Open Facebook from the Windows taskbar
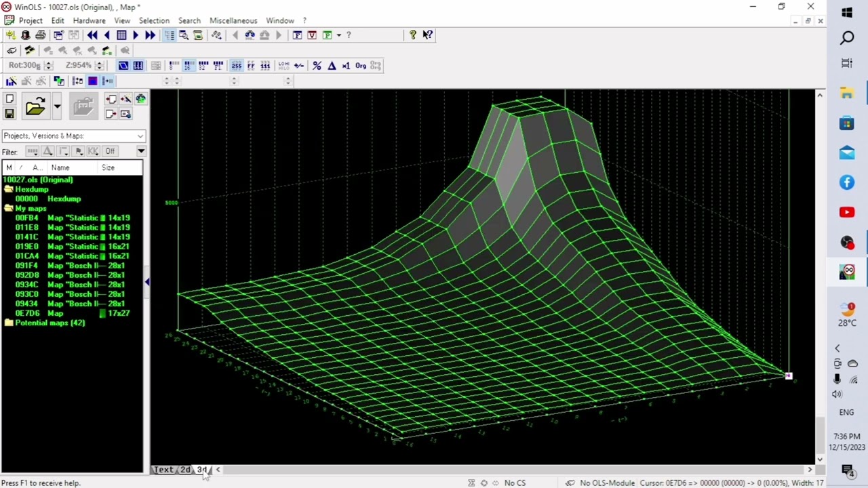Image resolution: width=868 pixels, height=488 pixels. click(847, 182)
